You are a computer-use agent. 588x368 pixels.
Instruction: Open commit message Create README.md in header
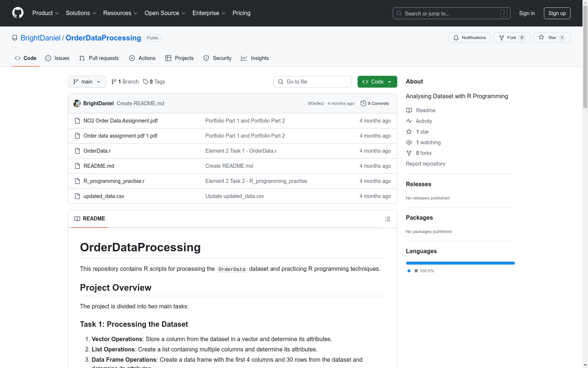(140, 103)
